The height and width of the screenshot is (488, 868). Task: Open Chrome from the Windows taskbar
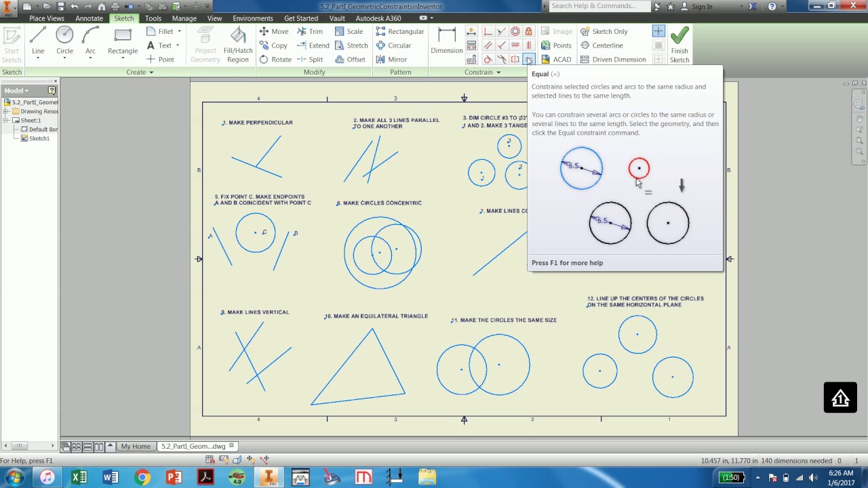coord(142,477)
